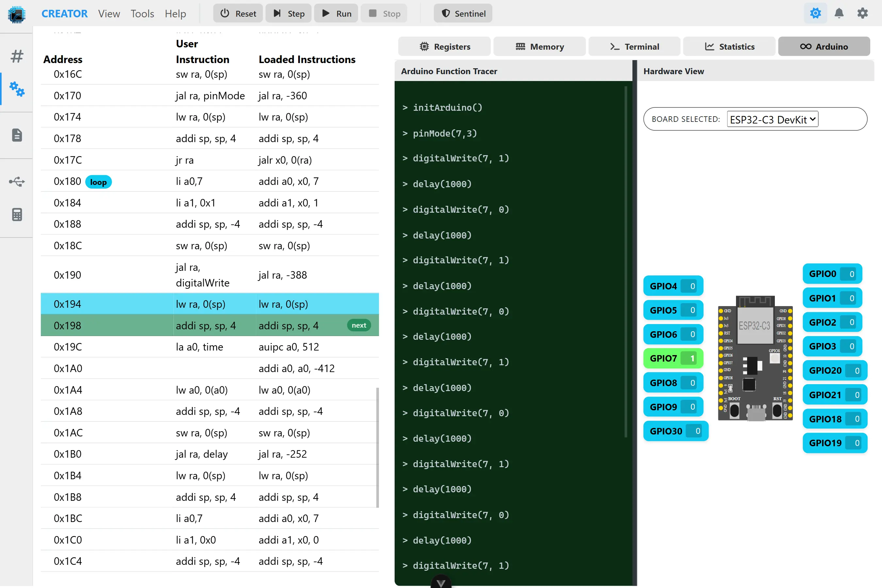Click the Loaded Instructions column header
Viewport: 882px width, 588px height.
coord(307,59)
